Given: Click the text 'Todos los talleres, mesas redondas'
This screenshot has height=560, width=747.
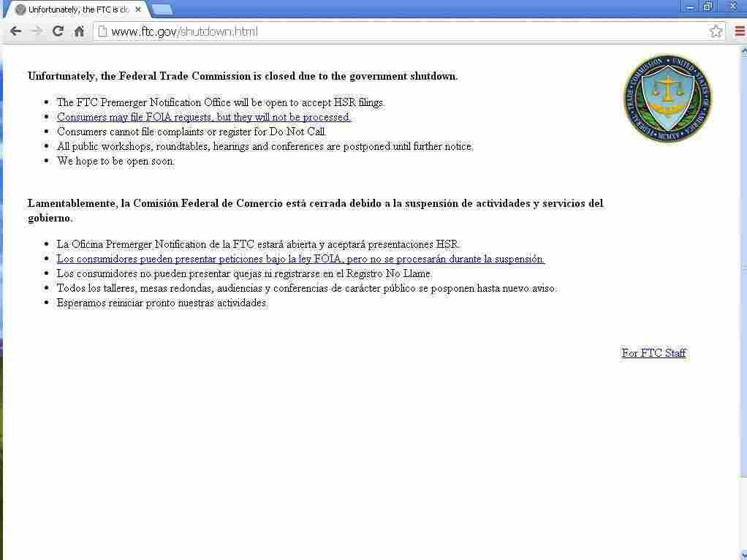Looking at the screenshot, I should (x=307, y=288).
